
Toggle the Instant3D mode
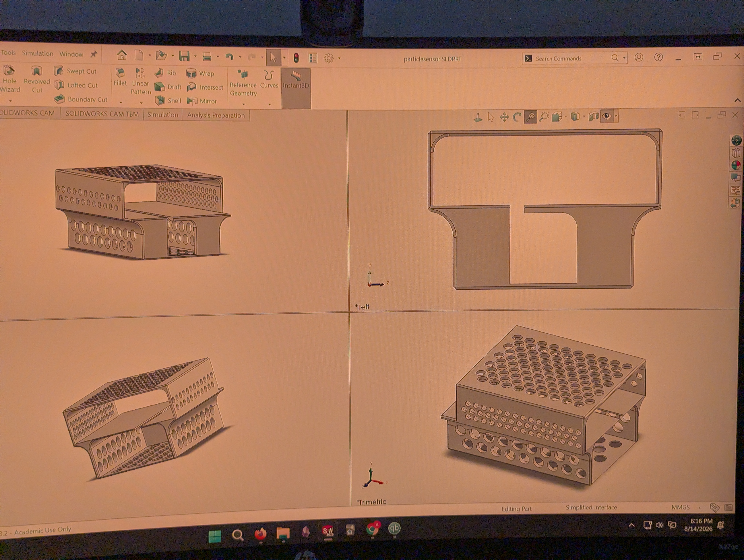click(x=296, y=88)
